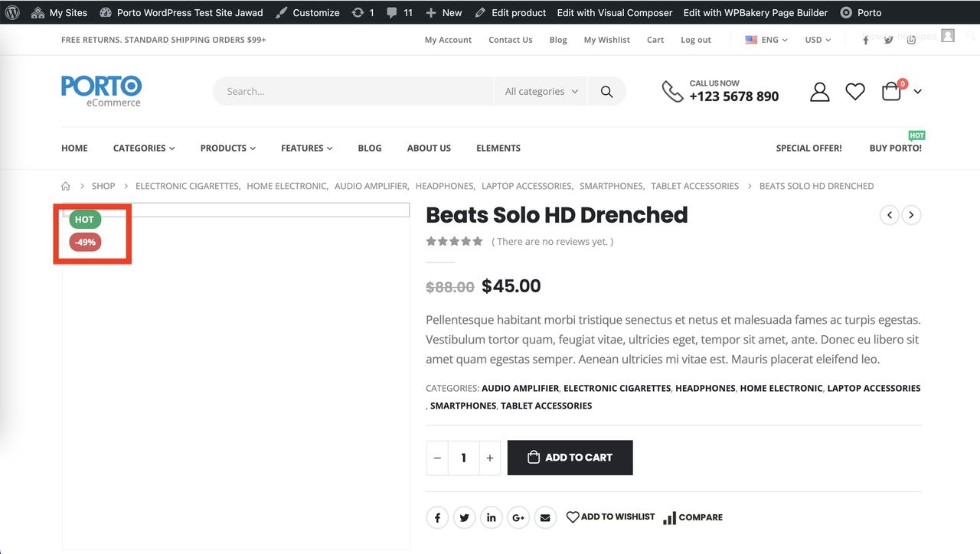This screenshot has width=980, height=554.
Task: Share product on LinkedIn
Action: pyautogui.click(x=491, y=518)
